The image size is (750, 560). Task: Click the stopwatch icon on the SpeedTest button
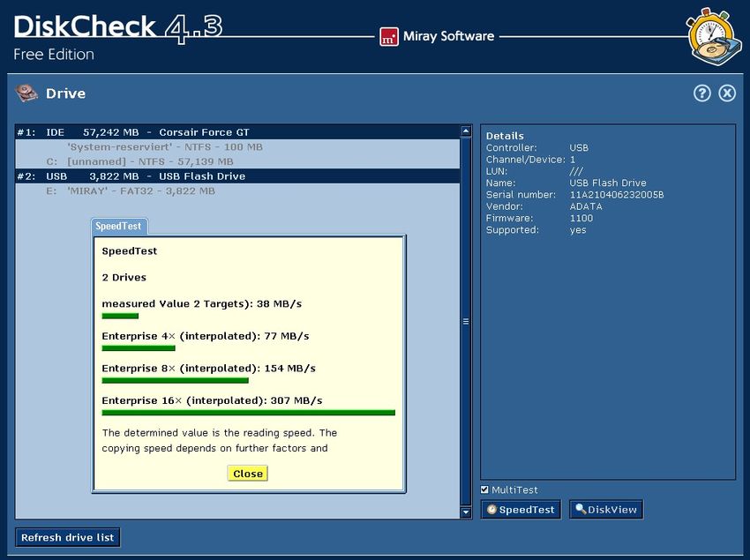(x=491, y=509)
